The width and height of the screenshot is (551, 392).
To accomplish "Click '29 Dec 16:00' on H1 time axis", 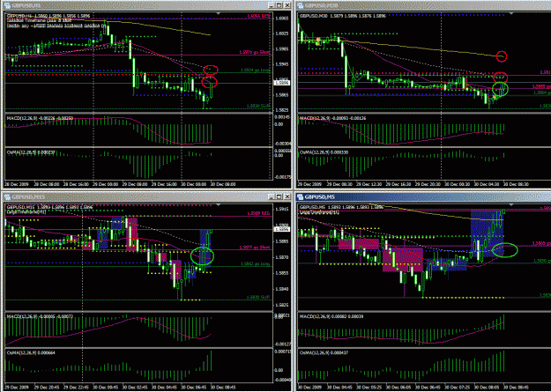I will 164,184.
